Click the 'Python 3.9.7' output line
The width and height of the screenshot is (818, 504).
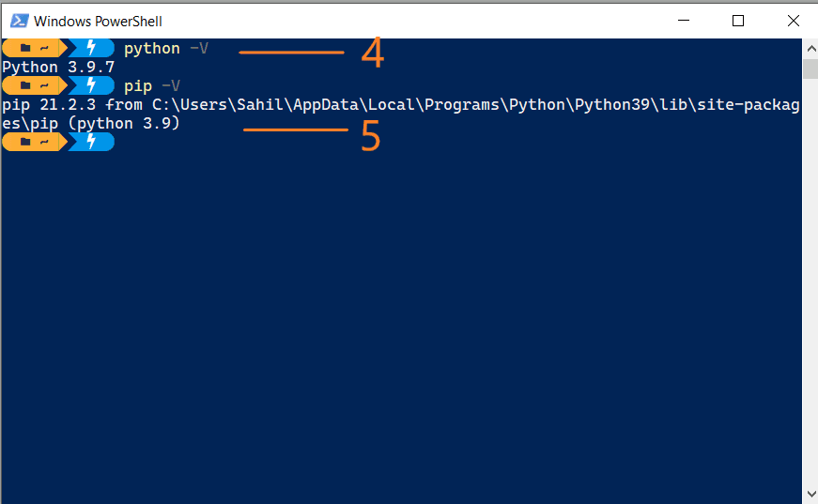[x=58, y=68]
